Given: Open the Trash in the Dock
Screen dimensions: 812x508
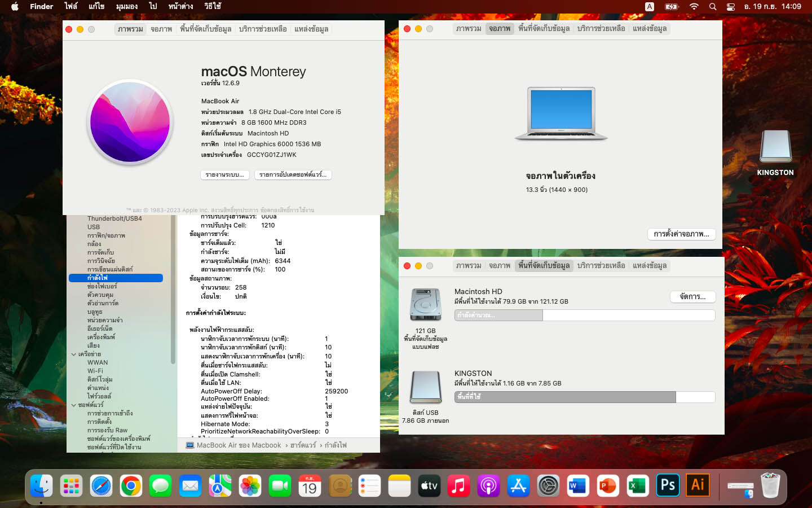Looking at the screenshot, I should click(x=770, y=485).
